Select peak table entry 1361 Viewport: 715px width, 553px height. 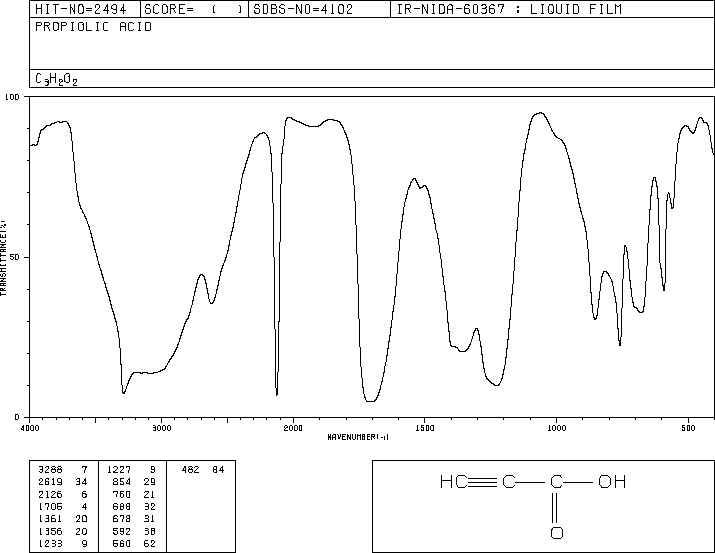[x=63, y=519]
